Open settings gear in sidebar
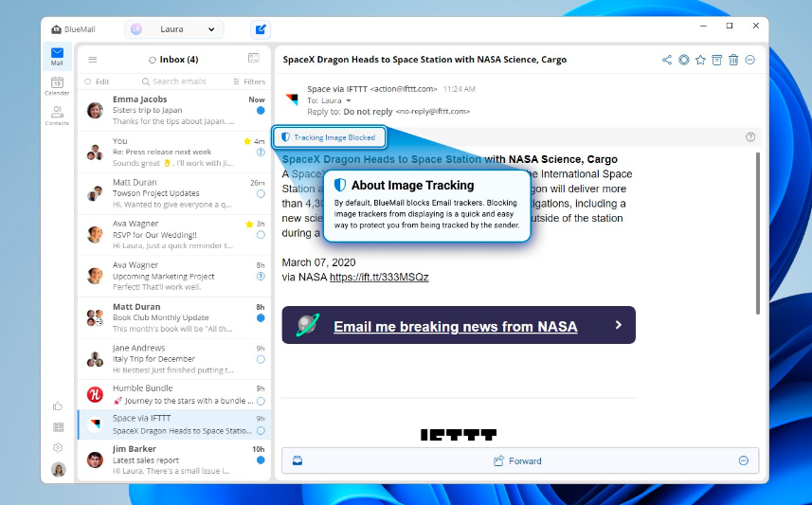812x505 pixels. click(58, 447)
